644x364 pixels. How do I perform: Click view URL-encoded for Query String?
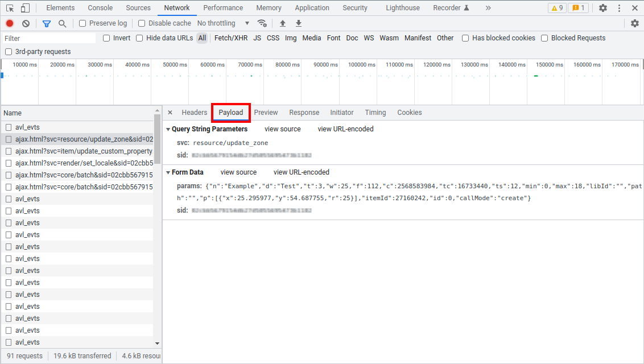click(x=345, y=129)
